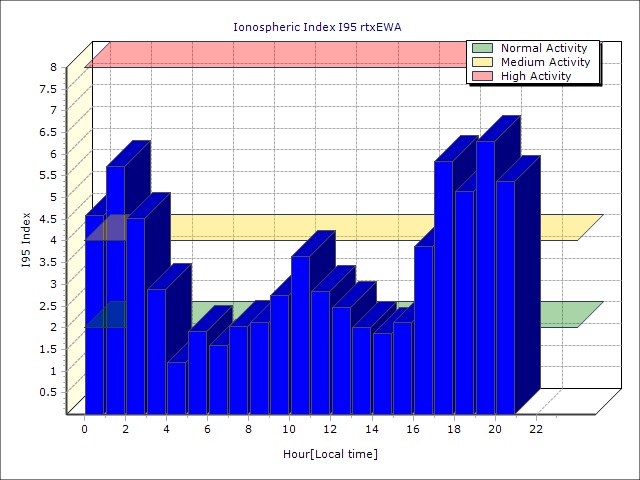The width and height of the screenshot is (640, 480).
Task: Click the green normal activity band right end
Action: pyautogui.click(x=585, y=314)
